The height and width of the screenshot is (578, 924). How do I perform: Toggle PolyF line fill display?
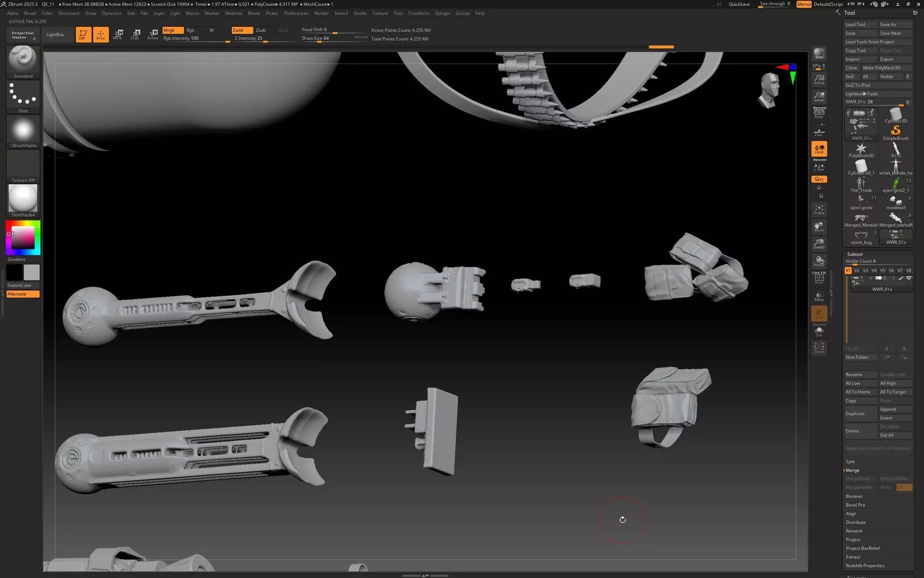[819, 279]
